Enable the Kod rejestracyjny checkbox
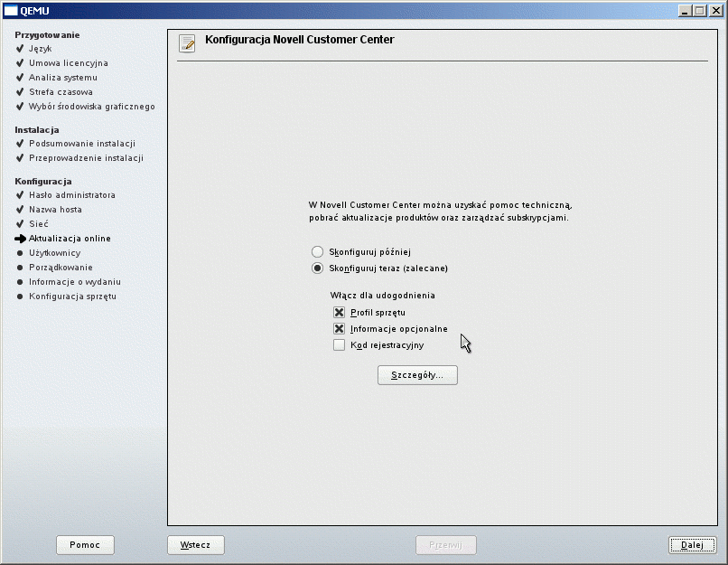This screenshot has width=728, height=565. tap(339, 344)
